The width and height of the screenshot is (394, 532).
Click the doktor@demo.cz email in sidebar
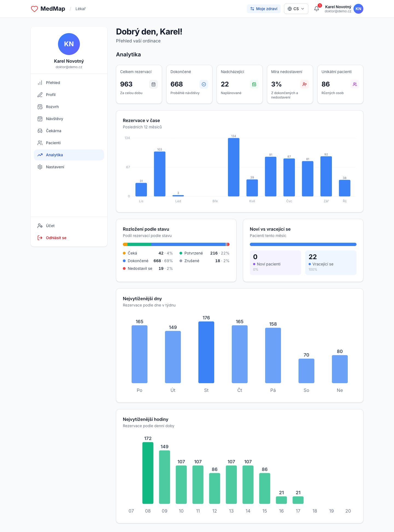point(69,67)
